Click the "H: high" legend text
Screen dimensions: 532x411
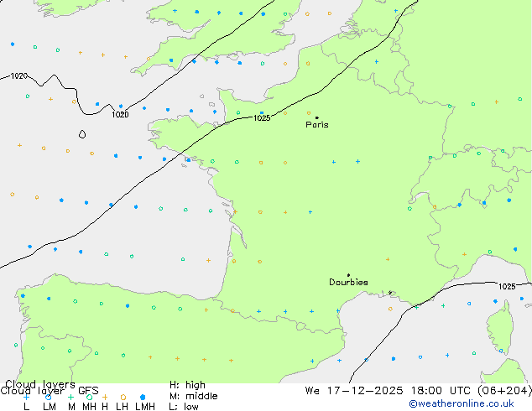187,385
